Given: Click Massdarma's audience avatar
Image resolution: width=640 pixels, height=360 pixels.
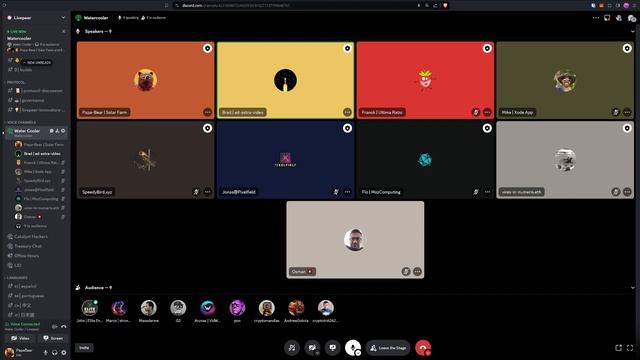Looking at the screenshot, I should (x=149, y=308).
